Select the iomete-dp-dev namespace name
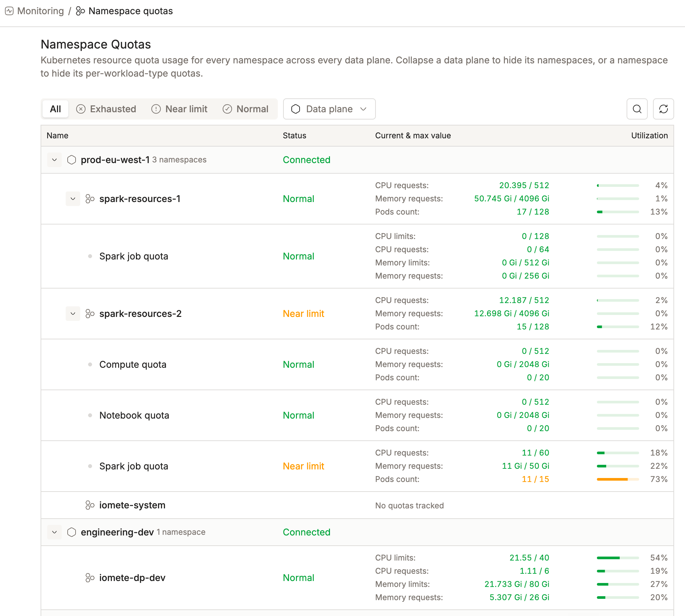The image size is (685, 616). tap(132, 578)
